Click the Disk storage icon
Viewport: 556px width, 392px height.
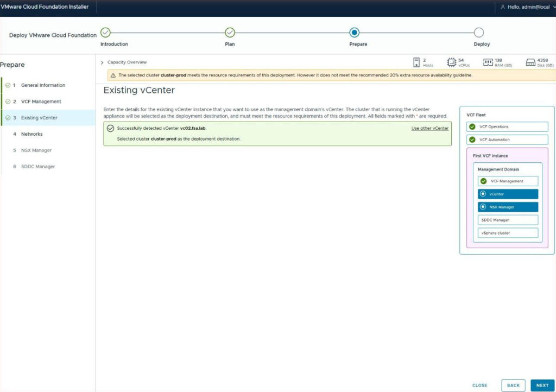click(530, 63)
